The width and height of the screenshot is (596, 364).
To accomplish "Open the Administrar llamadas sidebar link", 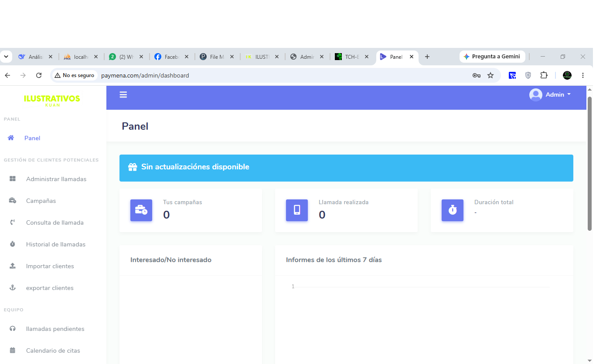I will click(x=56, y=179).
